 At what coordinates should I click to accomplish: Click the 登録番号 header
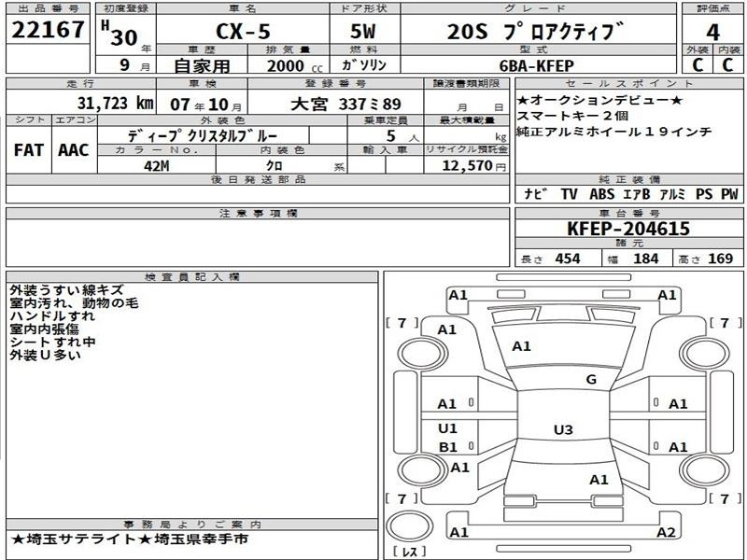(335, 83)
